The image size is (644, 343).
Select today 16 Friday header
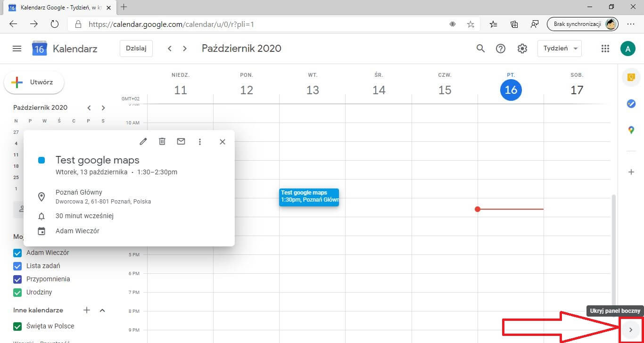tap(511, 90)
